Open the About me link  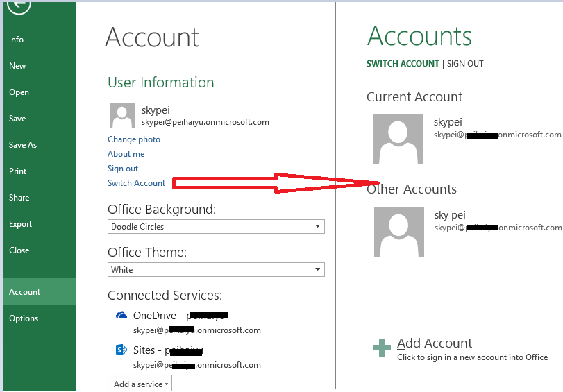click(126, 154)
